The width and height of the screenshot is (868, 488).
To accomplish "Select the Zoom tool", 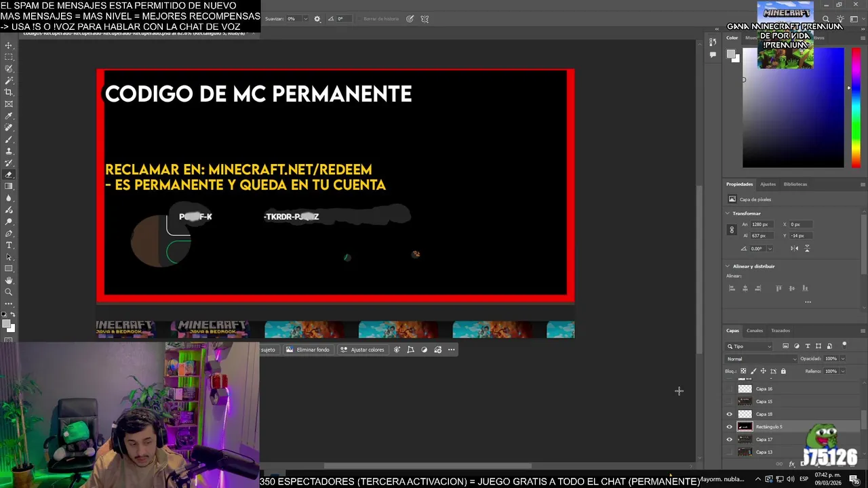I will 9,292.
